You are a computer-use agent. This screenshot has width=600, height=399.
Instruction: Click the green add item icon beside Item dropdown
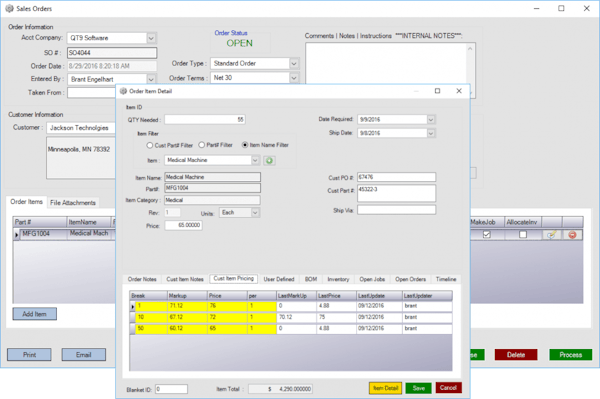[269, 161]
